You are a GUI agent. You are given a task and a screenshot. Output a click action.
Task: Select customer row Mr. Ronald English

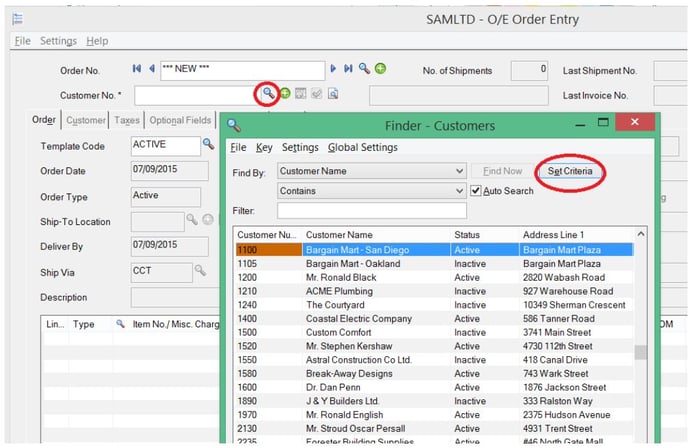pos(435,415)
